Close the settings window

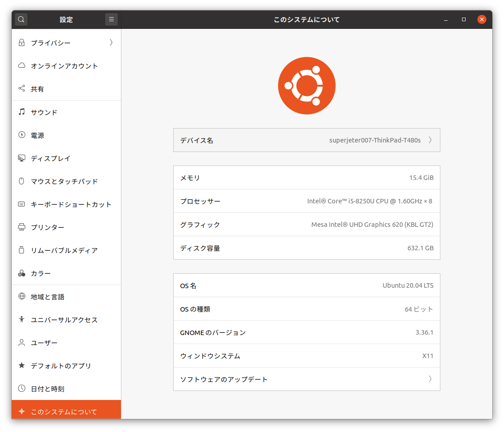tap(481, 19)
